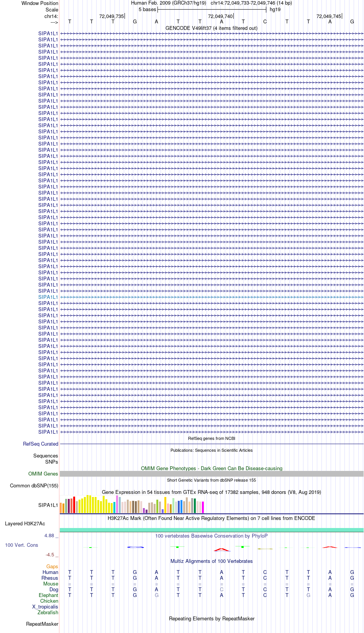364x633 pixels.
Task: Open '100 vertebrates Basewise Conservation by PhyloP' title
Action: (212, 536)
